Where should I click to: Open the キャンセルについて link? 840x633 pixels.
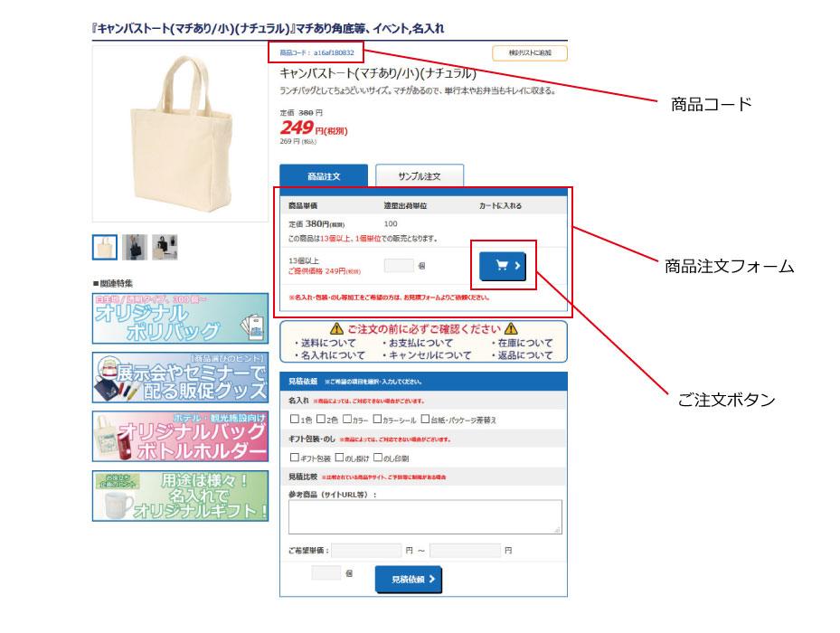(427, 354)
